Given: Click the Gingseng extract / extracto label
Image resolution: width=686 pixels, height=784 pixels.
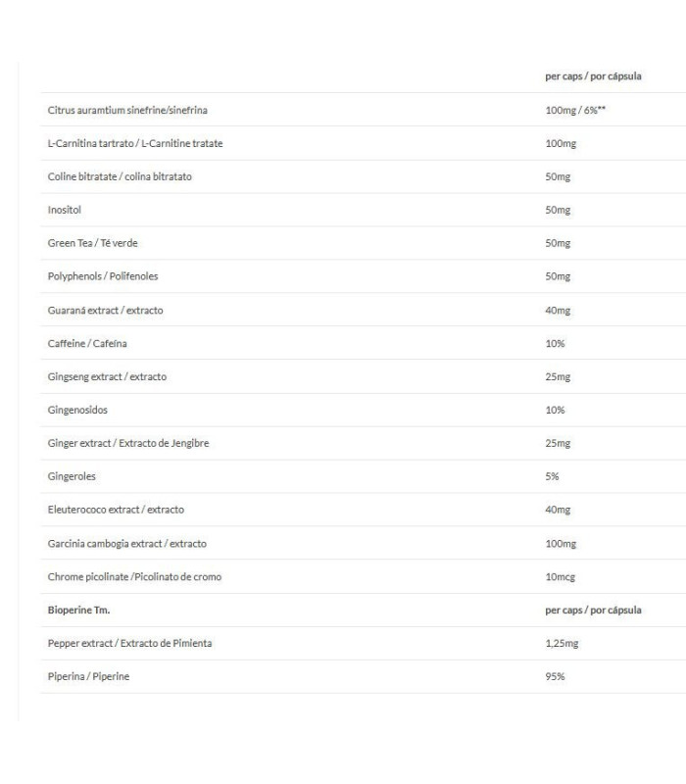Looking at the screenshot, I should 107,376.
